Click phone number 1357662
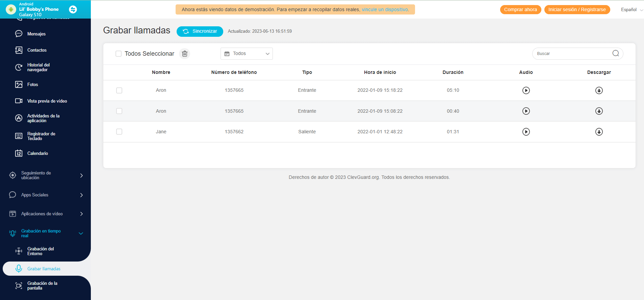 coord(234,132)
